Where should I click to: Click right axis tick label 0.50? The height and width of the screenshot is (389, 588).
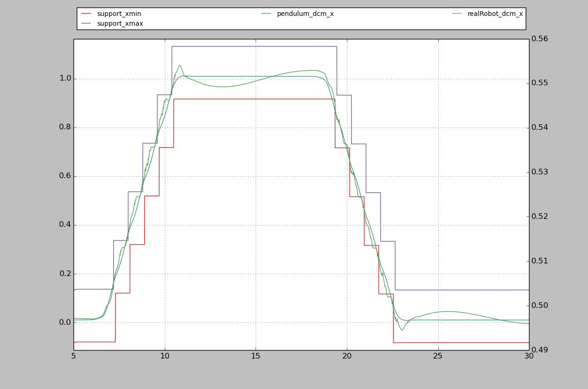click(539, 306)
